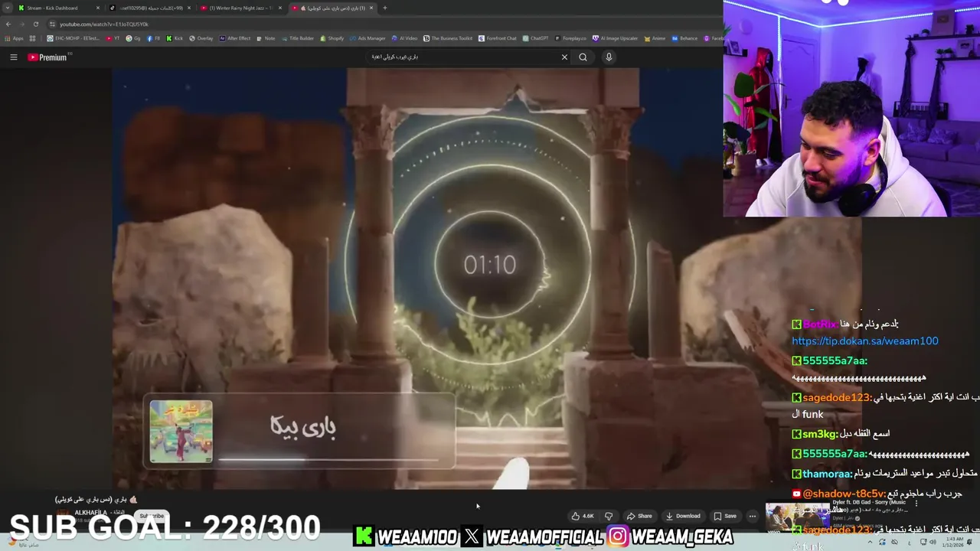Viewport: 980px width, 551px height.
Task: Open the AI Video bookmark
Action: [404, 38]
